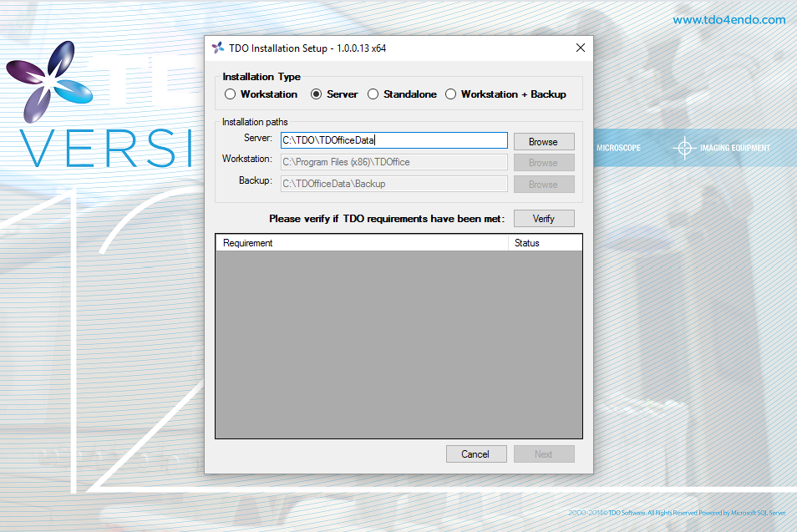This screenshot has width=797, height=532.
Task: Click the Microsoft SQL Server footer text
Action: [x=758, y=513]
